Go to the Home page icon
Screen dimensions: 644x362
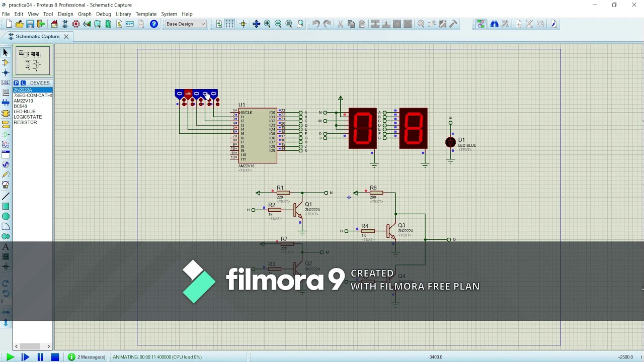point(54,24)
